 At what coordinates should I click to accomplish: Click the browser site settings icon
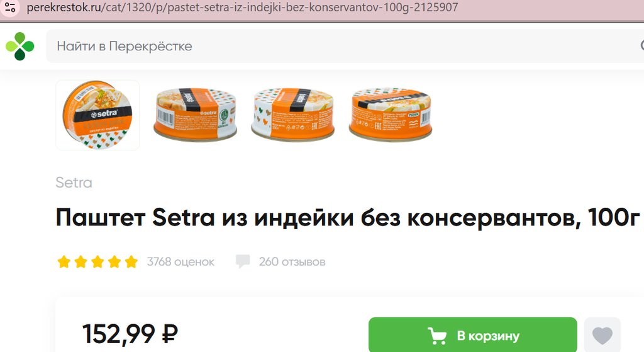[10, 8]
